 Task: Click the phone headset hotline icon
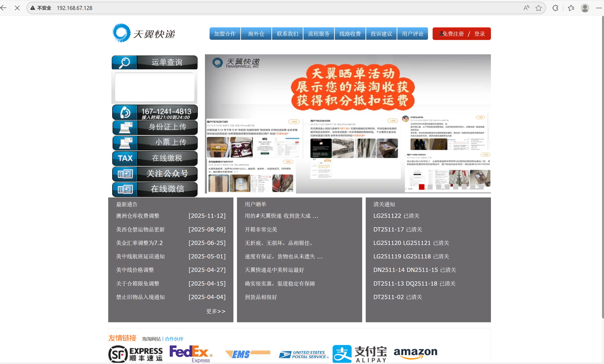click(x=125, y=112)
